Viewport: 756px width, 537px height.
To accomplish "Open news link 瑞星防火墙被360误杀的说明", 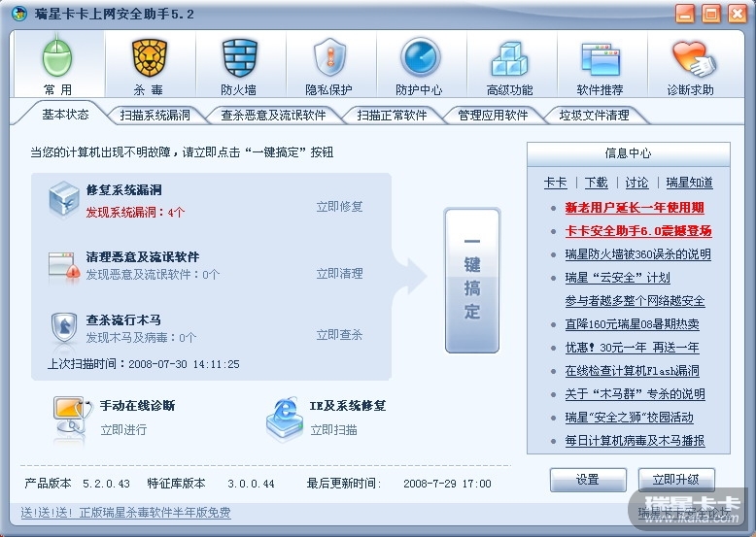I will pyautogui.click(x=637, y=254).
